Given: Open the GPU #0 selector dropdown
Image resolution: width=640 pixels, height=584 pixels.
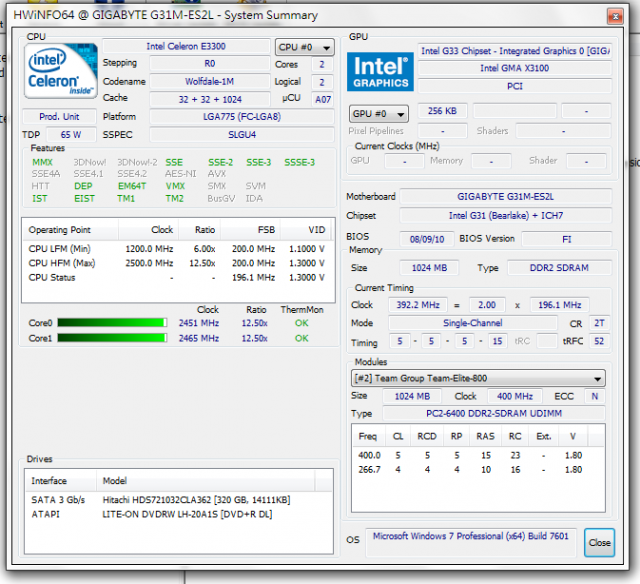Looking at the screenshot, I should [378, 114].
